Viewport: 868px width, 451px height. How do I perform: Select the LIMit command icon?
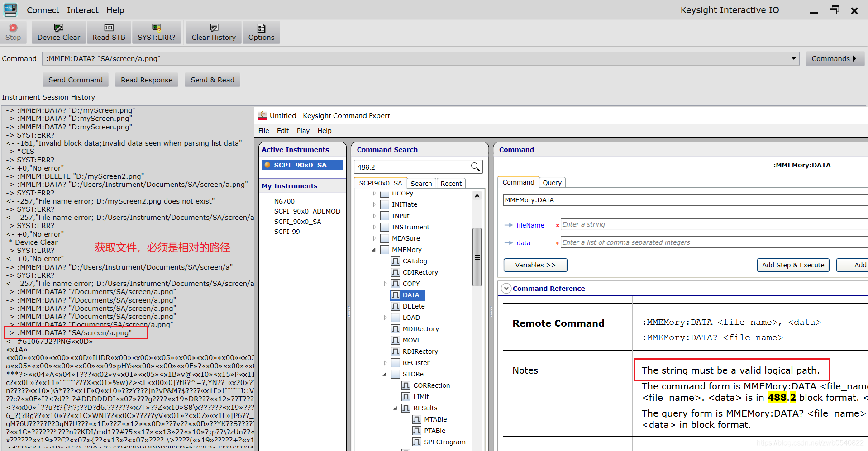[x=406, y=397]
